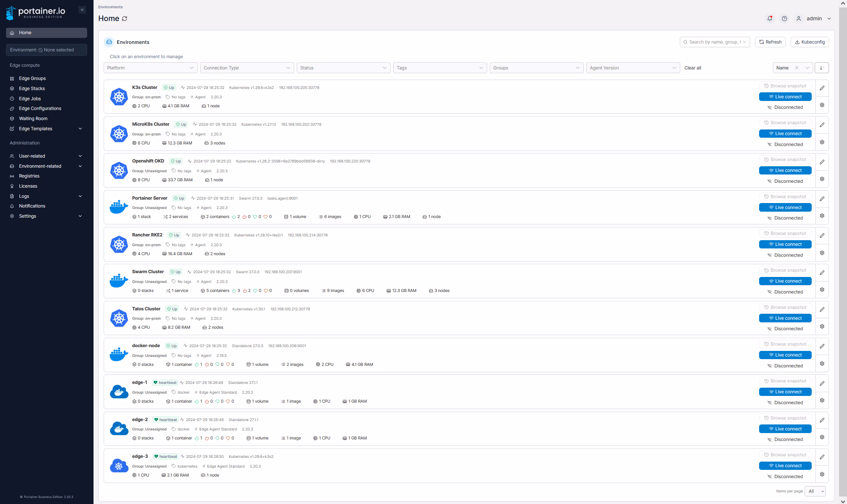The width and height of the screenshot is (847, 504).
Task: Click the Refresh button
Action: tap(770, 42)
